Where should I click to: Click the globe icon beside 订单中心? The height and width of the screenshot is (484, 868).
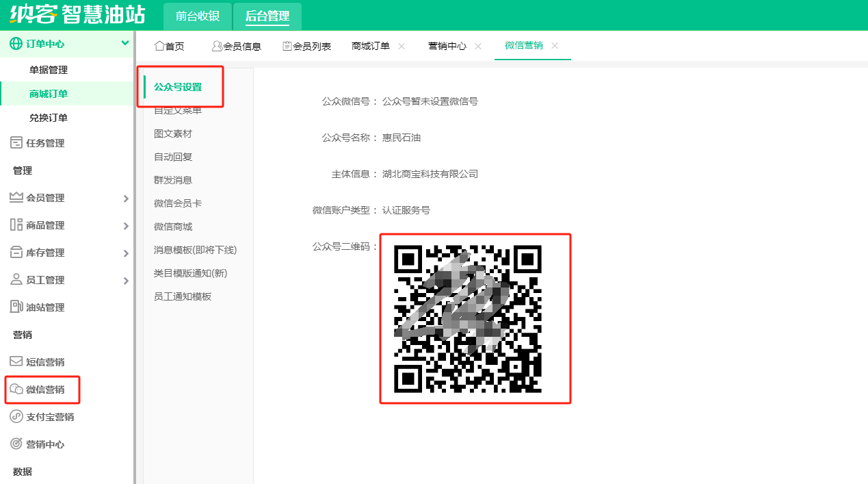click(x=16, y=43)
